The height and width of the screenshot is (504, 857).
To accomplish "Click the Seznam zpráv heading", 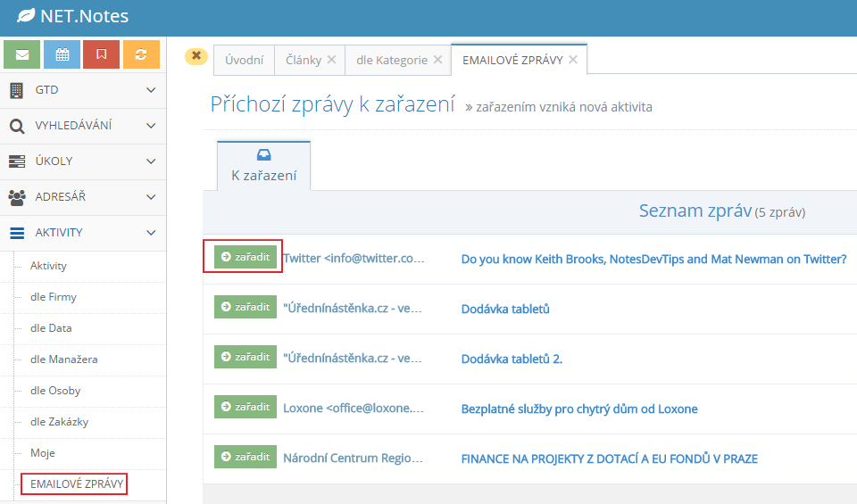I will click(x=695, y=211).
